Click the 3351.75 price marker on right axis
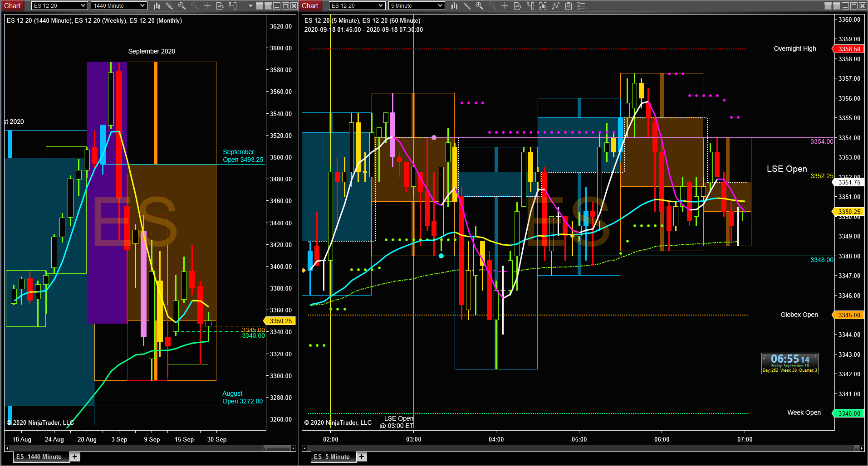868x466 pixels. [x=849, y=182]
